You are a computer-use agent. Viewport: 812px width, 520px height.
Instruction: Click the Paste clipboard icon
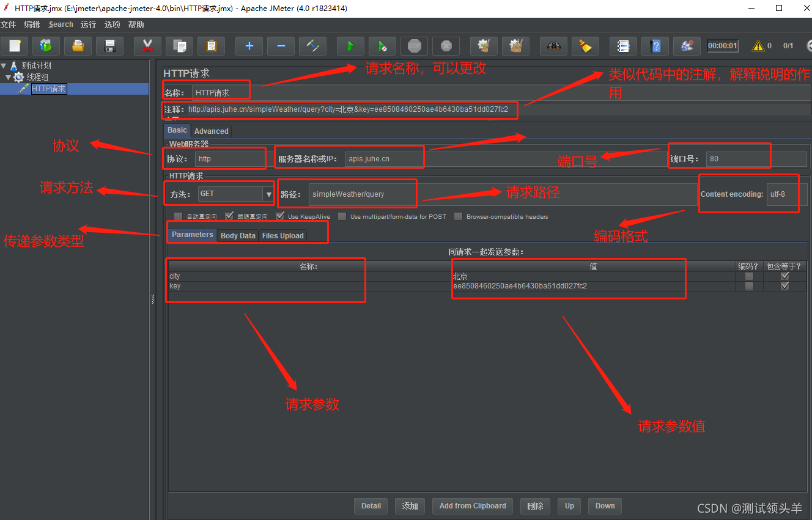pyautogui.click(x=211, y=46)
